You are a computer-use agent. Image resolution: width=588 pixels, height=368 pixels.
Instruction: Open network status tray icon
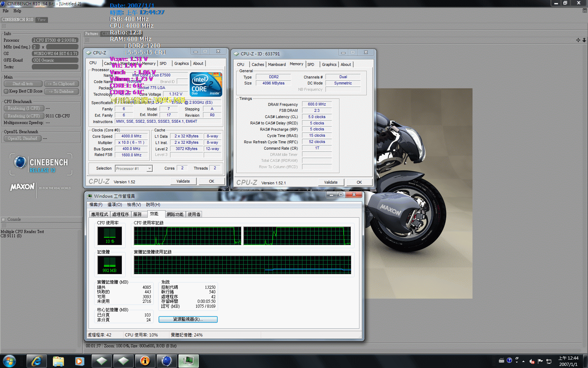pyautogui.click(x=548, y=361)
